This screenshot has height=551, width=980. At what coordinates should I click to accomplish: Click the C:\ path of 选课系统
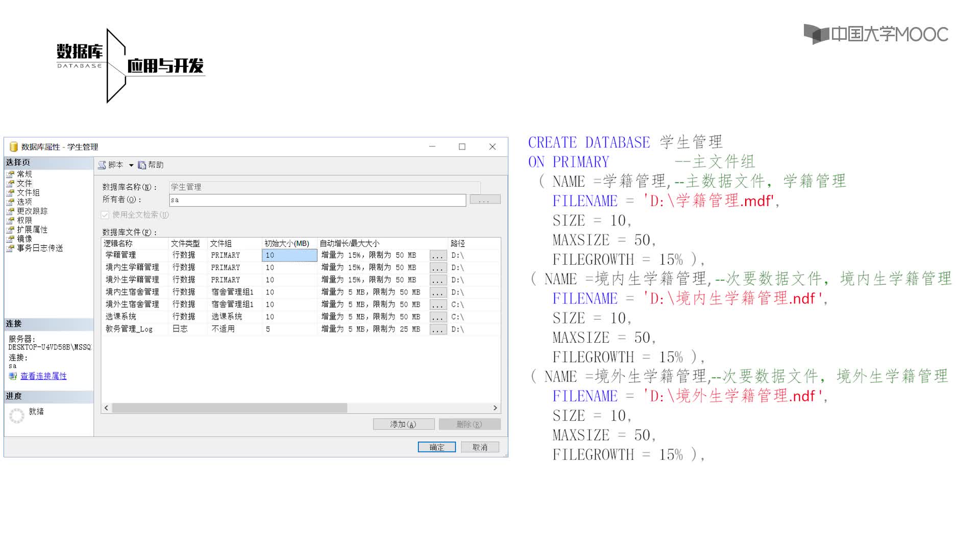point(458,316)
